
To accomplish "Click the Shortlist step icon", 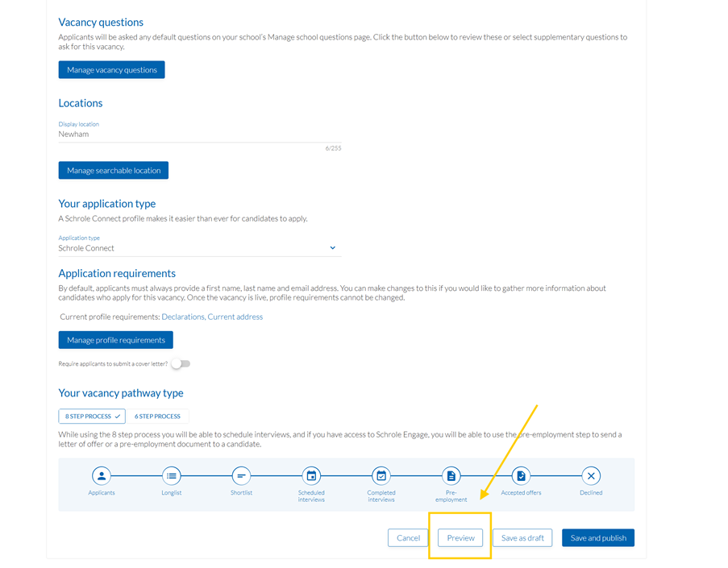I will tap(241, 475).
